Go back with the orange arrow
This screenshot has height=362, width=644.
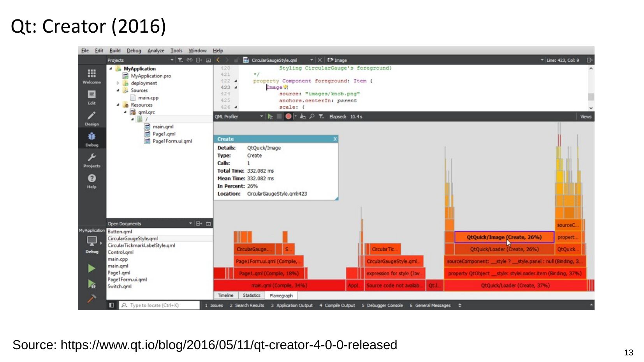tap(218, 60)
